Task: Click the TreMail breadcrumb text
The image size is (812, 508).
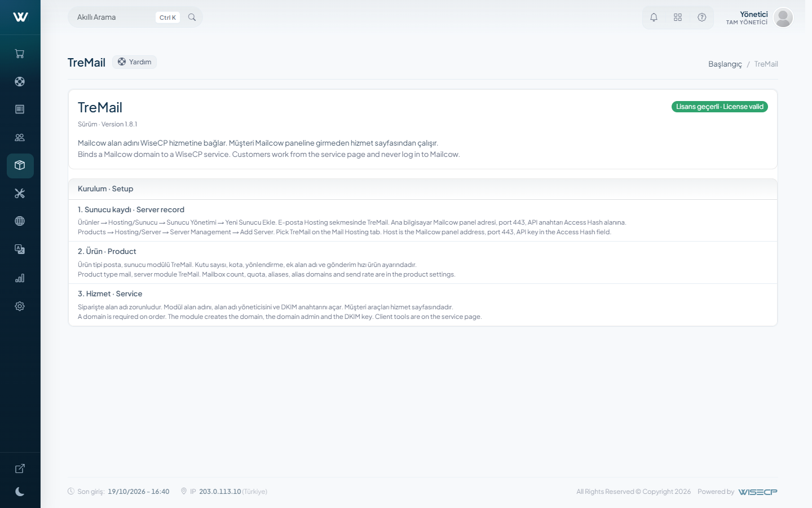Action: pyautogui.click(x=766, y=64)
